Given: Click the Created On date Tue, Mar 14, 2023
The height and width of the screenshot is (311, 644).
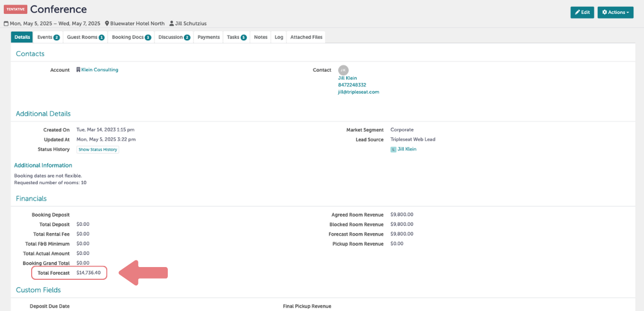Looking at the screenshot, I should [106, 130].
